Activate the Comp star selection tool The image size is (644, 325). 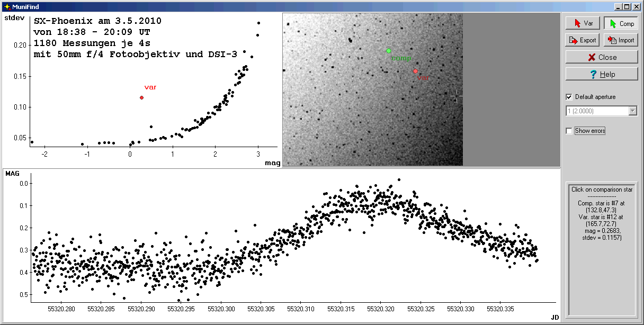click(x=621, y=24)
